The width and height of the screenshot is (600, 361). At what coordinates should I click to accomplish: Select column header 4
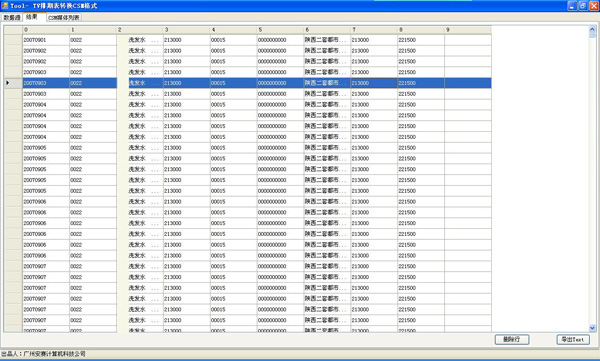tap(233, 30)
